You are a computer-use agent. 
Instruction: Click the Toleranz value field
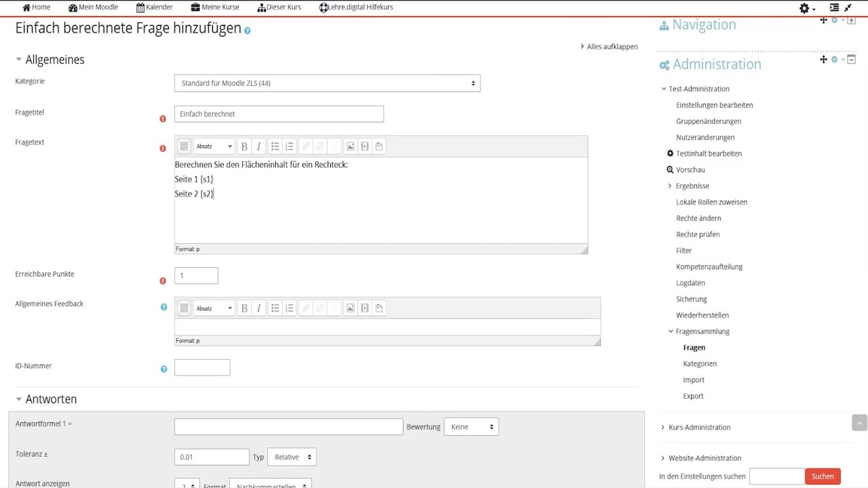tap(212, 457)
